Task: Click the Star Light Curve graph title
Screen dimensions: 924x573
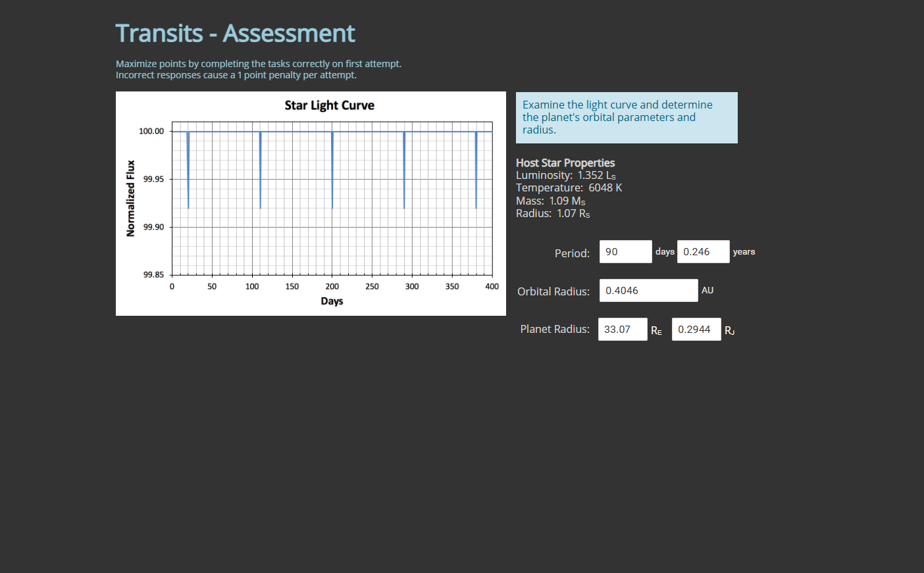Action: 329,105
